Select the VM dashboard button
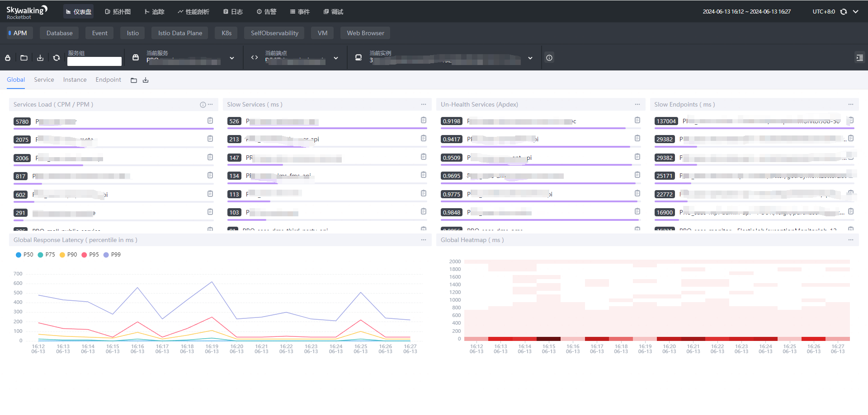The image size is (868, 415). 322,33
